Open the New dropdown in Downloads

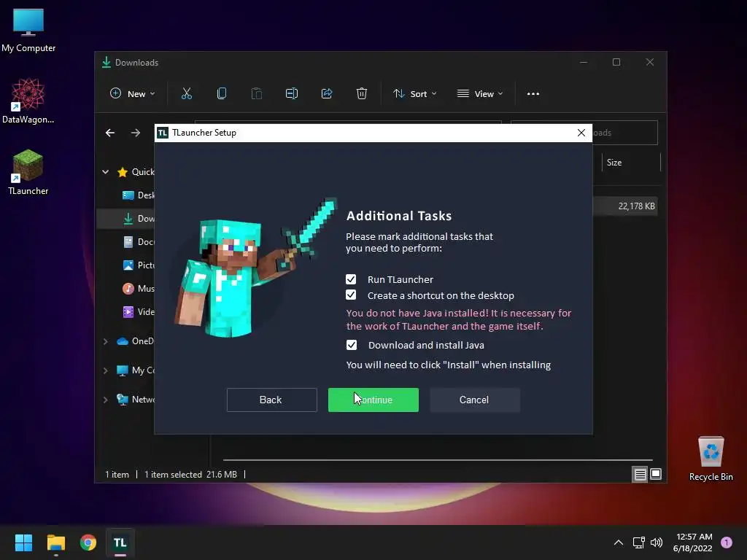point(133,94)
